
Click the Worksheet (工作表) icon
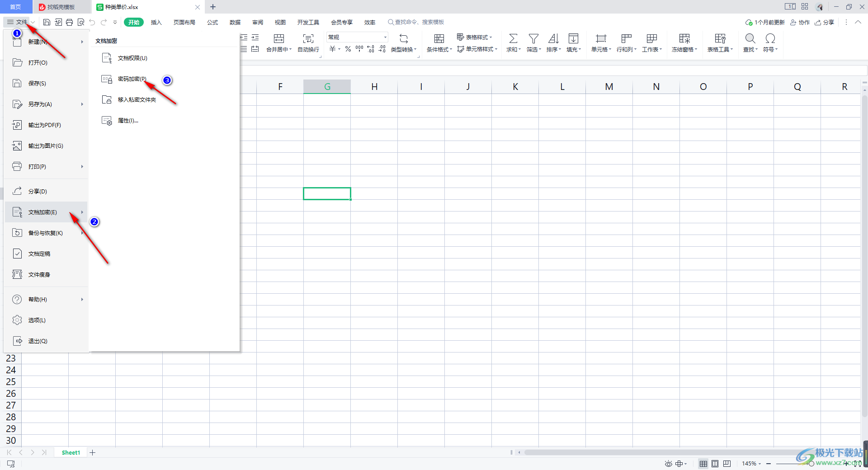pyautogui.click(x=651, y=38)
